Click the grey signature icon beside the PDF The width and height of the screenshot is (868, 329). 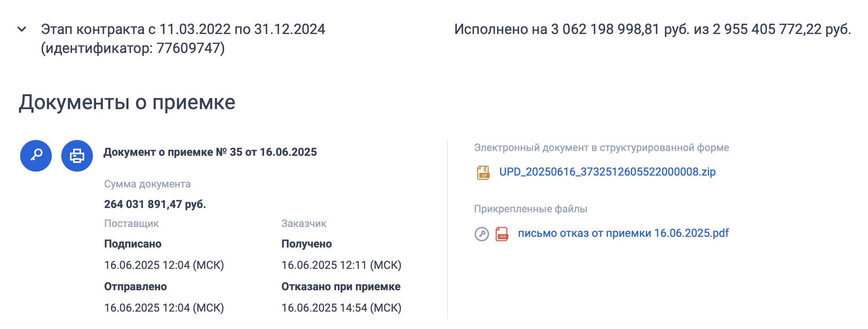tap(481, 234)
